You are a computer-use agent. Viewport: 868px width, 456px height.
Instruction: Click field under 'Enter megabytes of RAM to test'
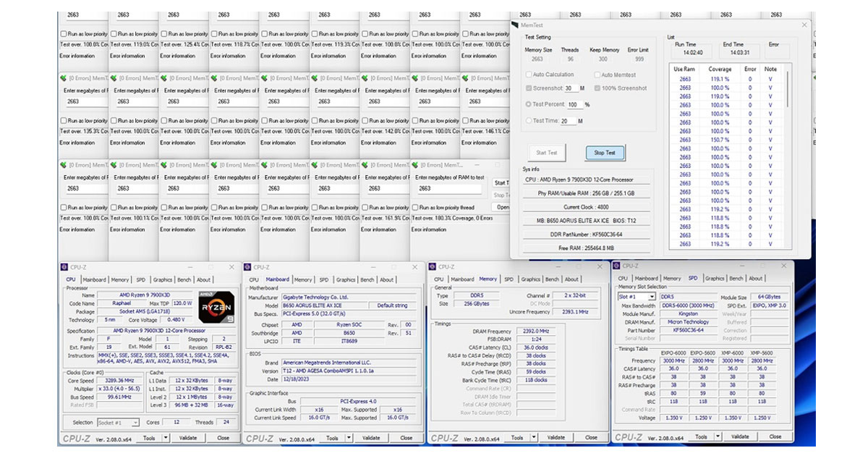point(451,188)
